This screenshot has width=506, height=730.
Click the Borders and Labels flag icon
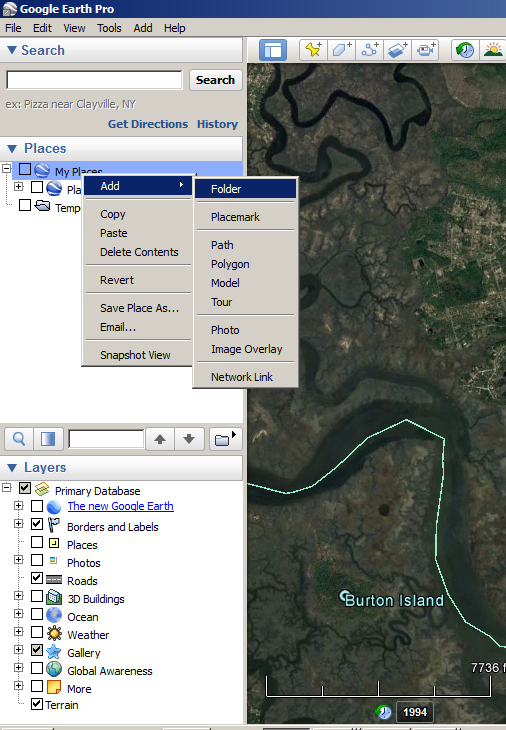click(54, 525)
